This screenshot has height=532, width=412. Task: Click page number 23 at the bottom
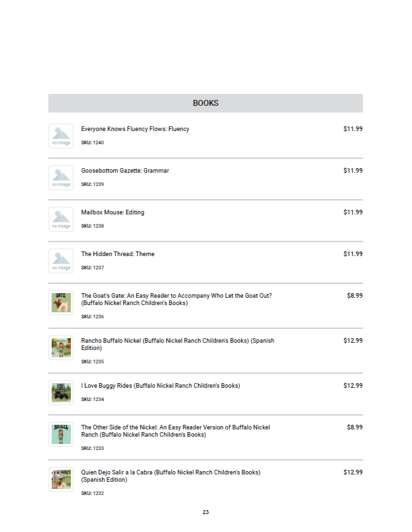tap(205, 513)
